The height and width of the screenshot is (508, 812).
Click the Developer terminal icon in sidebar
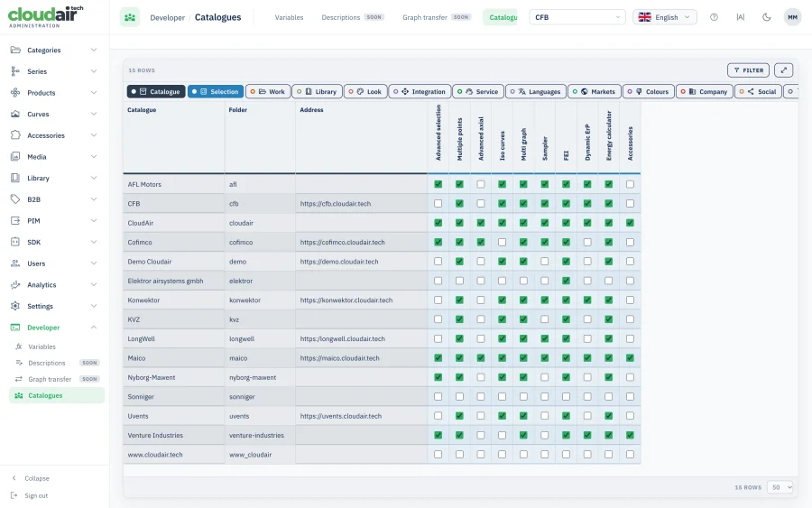pos(15,328)
